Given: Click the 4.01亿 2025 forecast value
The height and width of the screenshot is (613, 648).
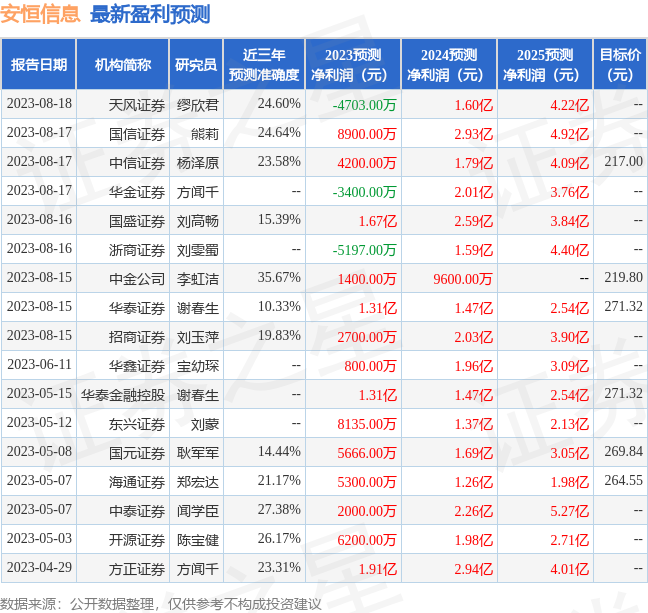Looking at the screenshot, I should [569, 569].
